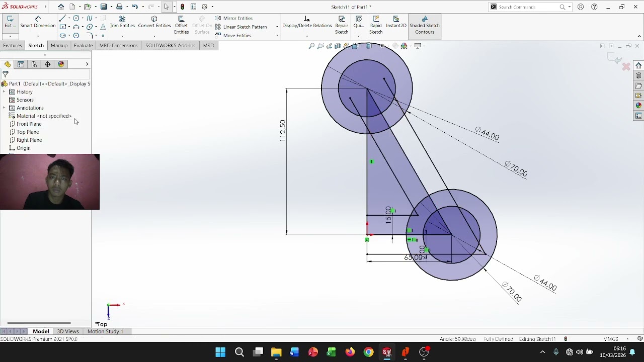Click the Trim Entities tool
This screenshot has height=362, width=644.
click(122, 22)
